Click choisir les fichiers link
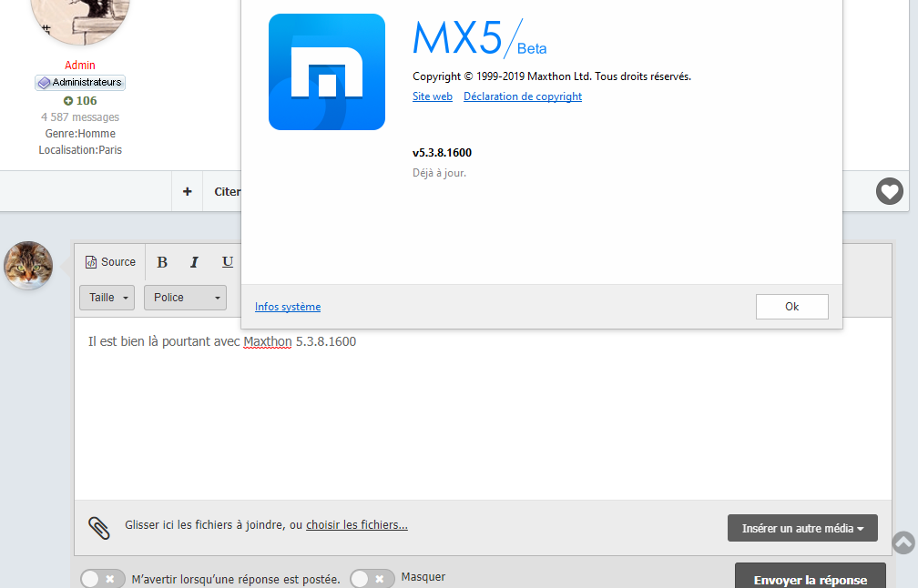The image size is (918, 588). (x=357, y=525)
